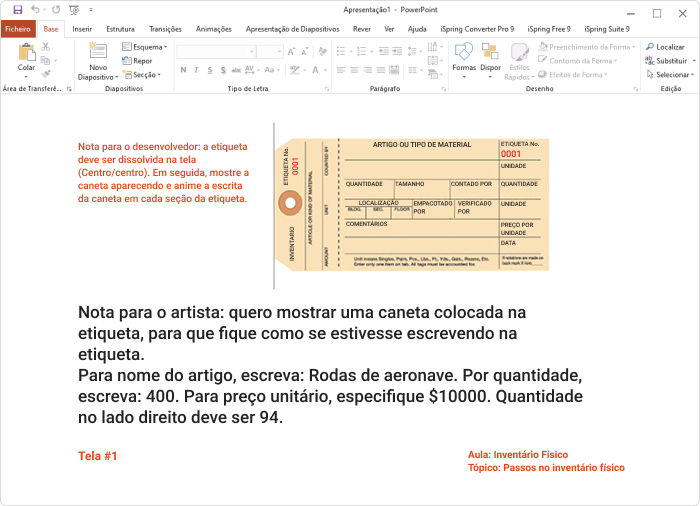The image size is (700, 506).
Task: Open the Formas shapes gallery
Action: click(x=464, y=61)
